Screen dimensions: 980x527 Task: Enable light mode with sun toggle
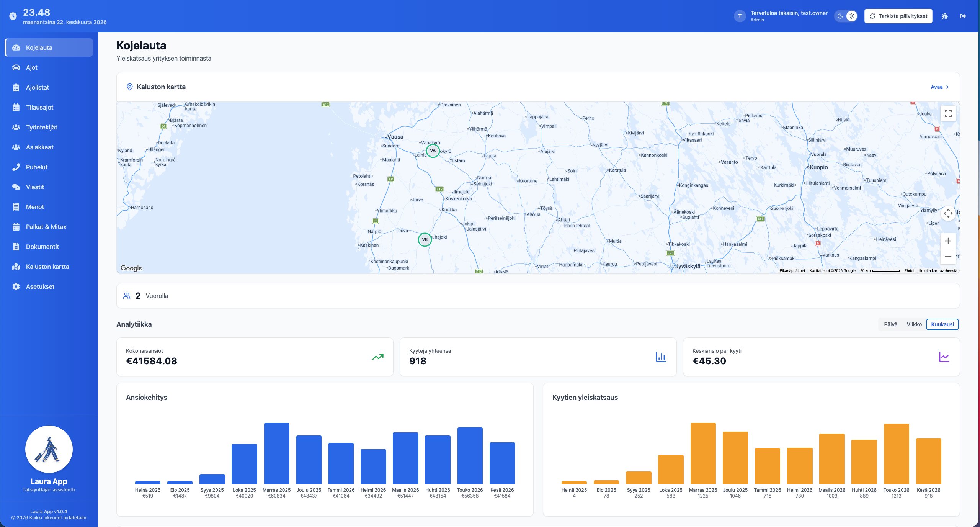pos(851,16)
